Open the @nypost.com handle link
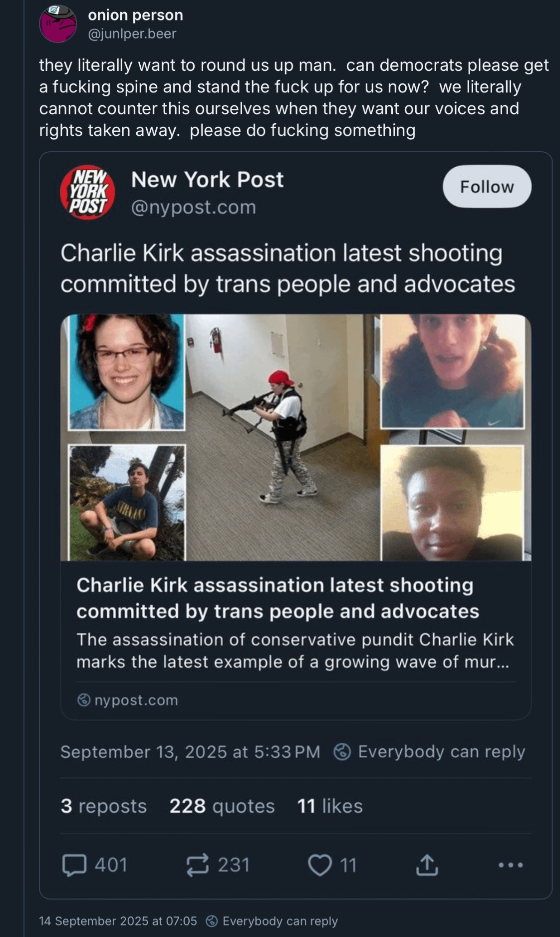 click(193, 207)
